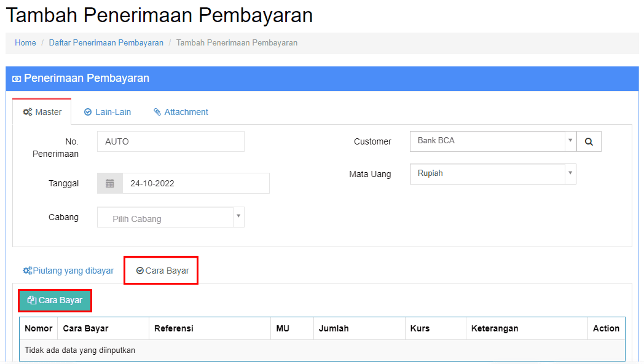This screenshot has height=364, width=644.
Task: Click the Kurs column header
Action: tap(436, 328)
